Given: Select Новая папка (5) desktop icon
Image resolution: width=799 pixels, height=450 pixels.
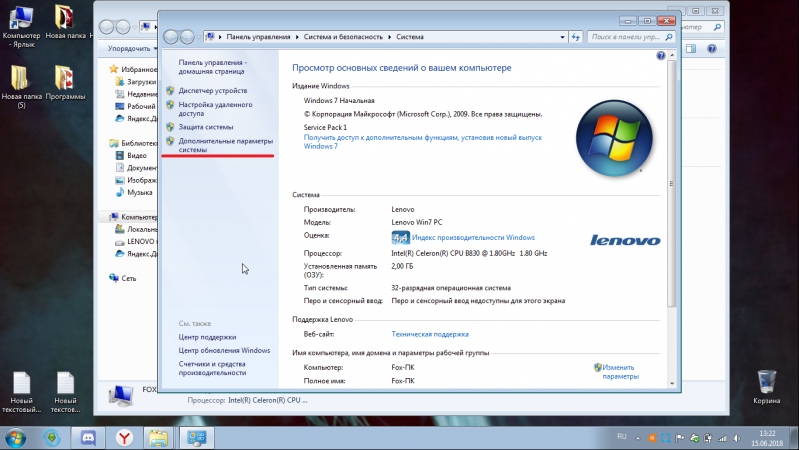Looking at the screenshot, I should coord(21,87).
